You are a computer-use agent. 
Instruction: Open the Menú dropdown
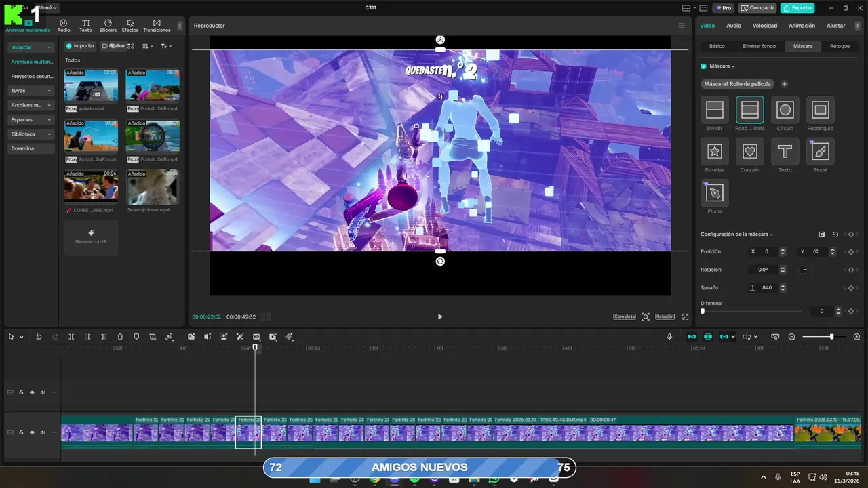point(47,8)
